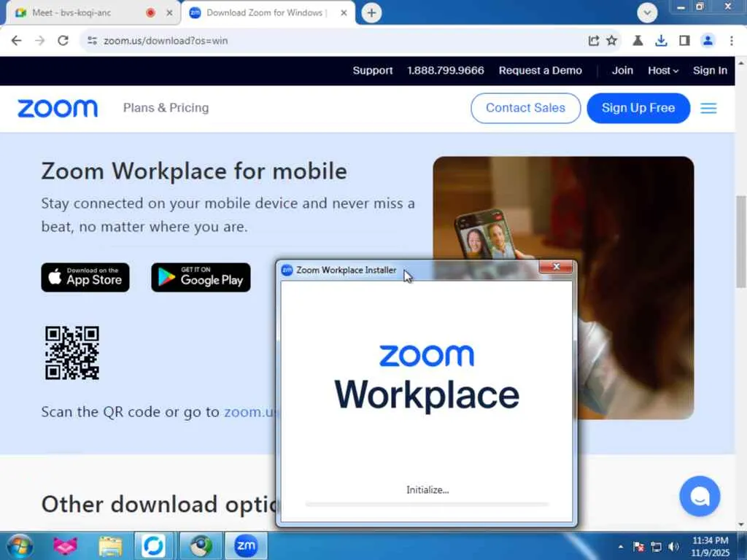Open the hamburger navigation menu
The image size is (747, 560).
pos(708,109)
